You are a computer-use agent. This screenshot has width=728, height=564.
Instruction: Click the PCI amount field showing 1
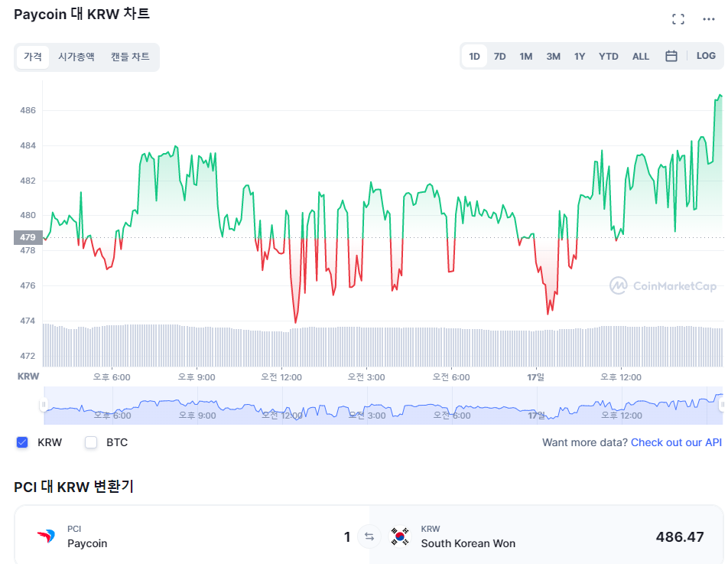point(347,537)
